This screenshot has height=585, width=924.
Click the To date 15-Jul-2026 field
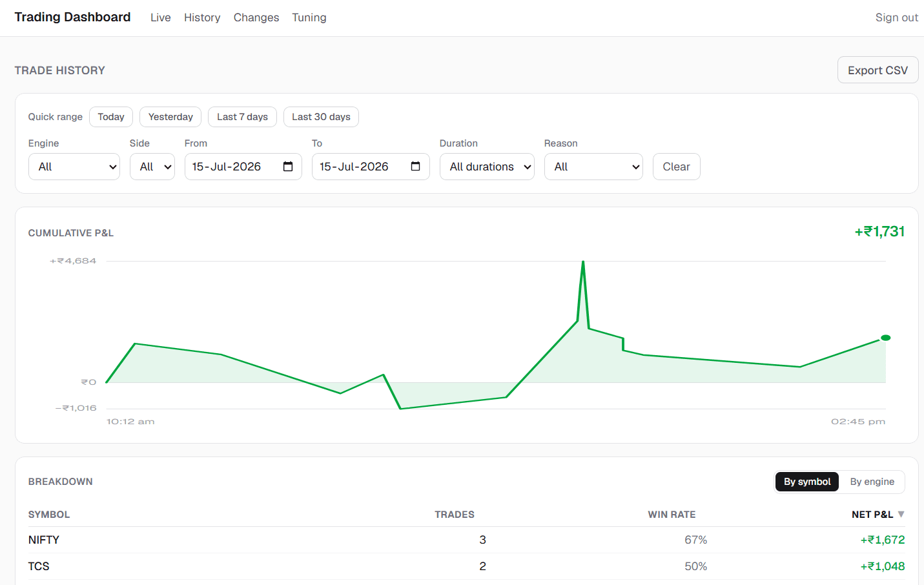[371, 167]
